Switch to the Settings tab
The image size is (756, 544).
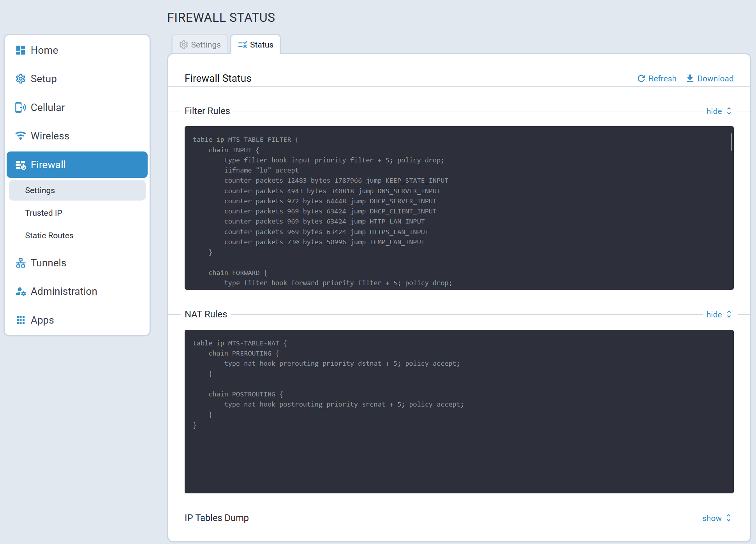pyautogui.click(x=200, y=45)
